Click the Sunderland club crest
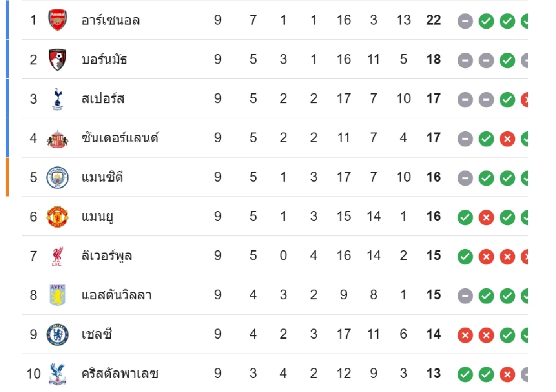This screenshot has height=392, width=556. pos(58,139)
